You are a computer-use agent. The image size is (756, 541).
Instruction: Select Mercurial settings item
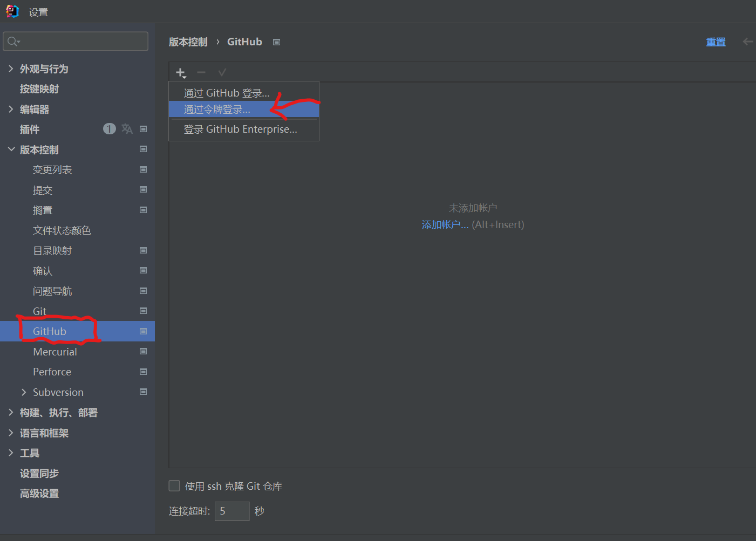tap(55, 352)
